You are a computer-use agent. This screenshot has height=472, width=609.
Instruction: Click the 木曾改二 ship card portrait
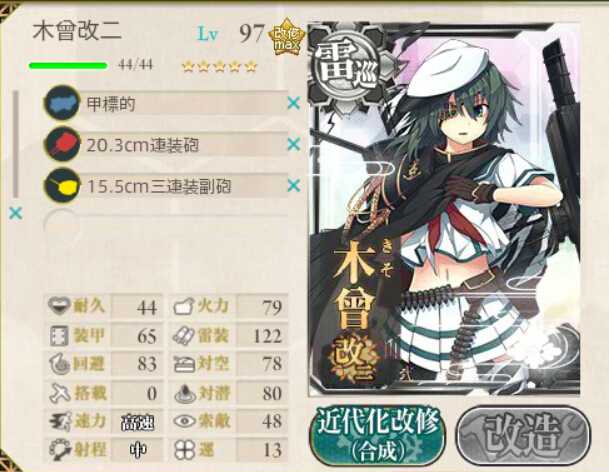(444, 209)
